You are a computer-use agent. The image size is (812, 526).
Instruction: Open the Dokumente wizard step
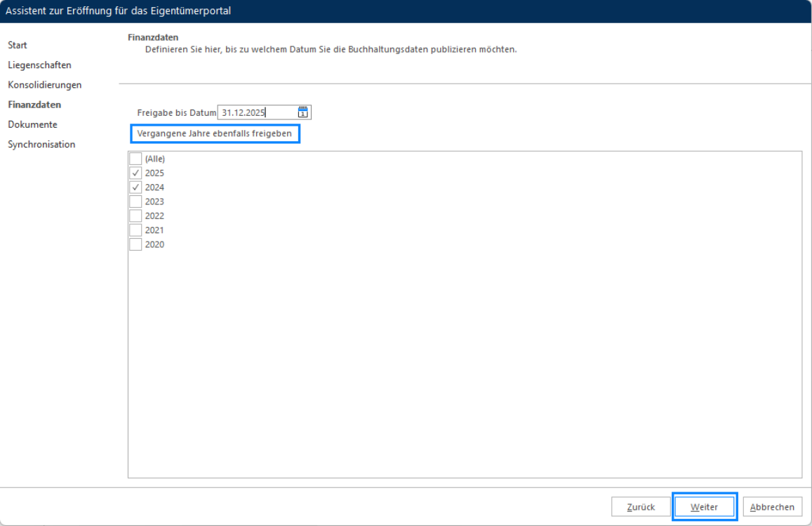[x=32, y=124]
